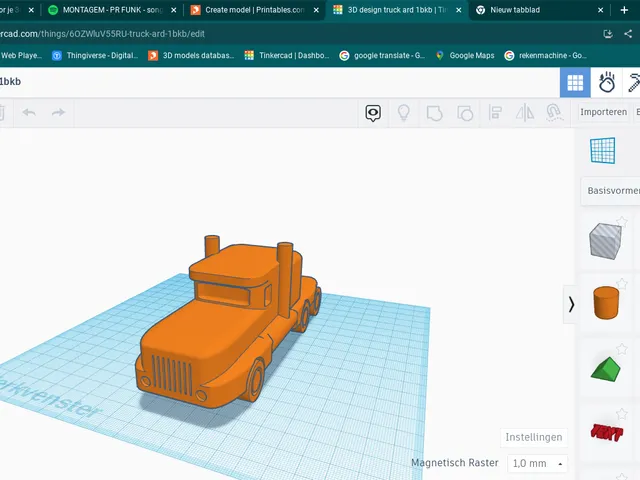Pick the green Roof shape
Image resolution: width=640 pixels, height=480 pixels.
click(606, 369)
